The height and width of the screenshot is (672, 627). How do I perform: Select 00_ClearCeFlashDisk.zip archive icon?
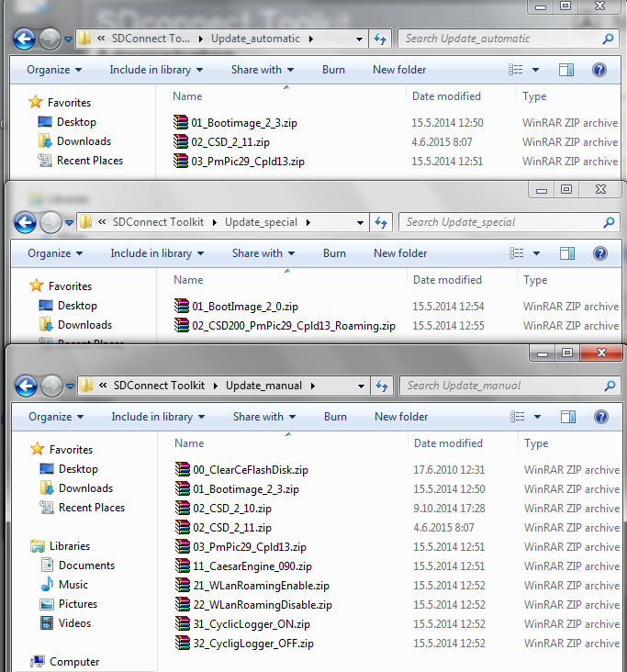183,469
